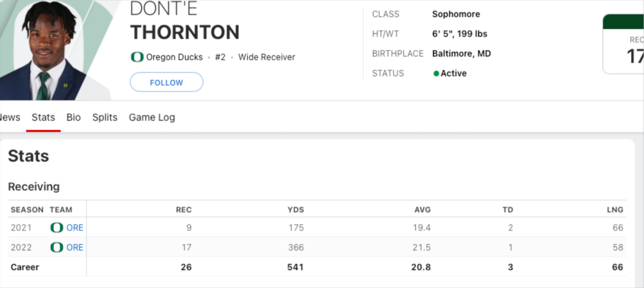Click the Oregon logo in the 2022 row

tap(57, 247)
